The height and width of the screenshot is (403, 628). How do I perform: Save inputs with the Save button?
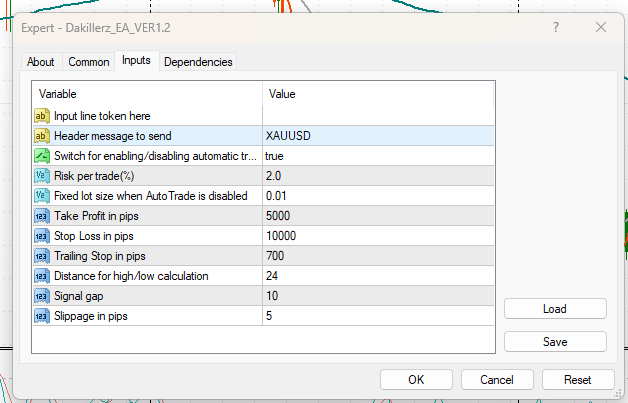555,342
